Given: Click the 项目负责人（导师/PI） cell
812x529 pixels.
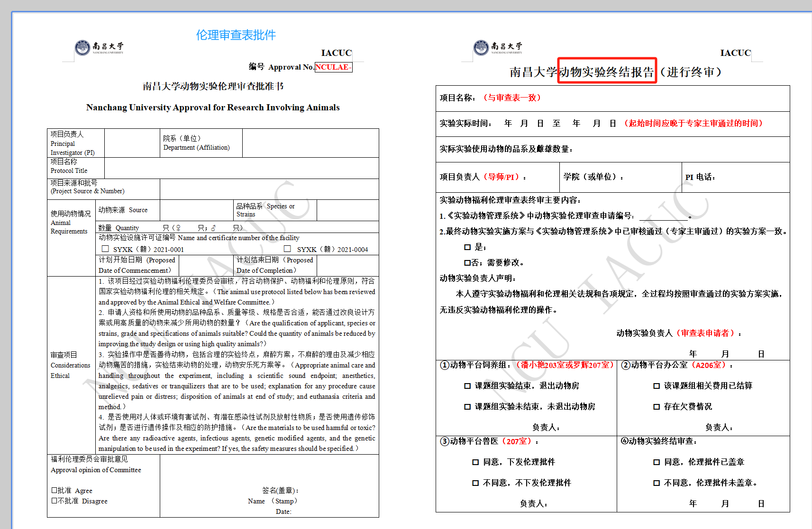Looking at the screenshot, I should 497,177.
